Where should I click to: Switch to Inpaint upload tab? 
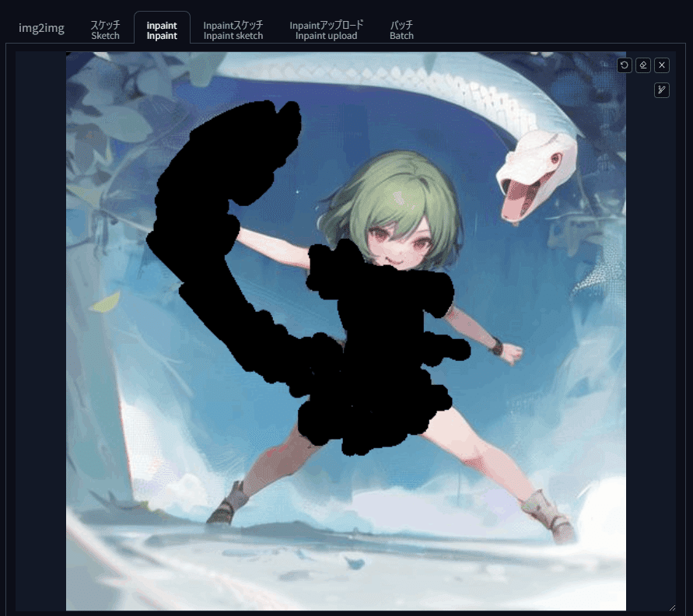[326, 30]
